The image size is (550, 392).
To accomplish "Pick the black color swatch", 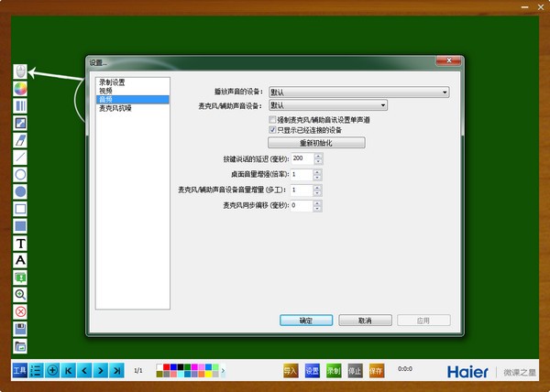I will click(181, 366).
